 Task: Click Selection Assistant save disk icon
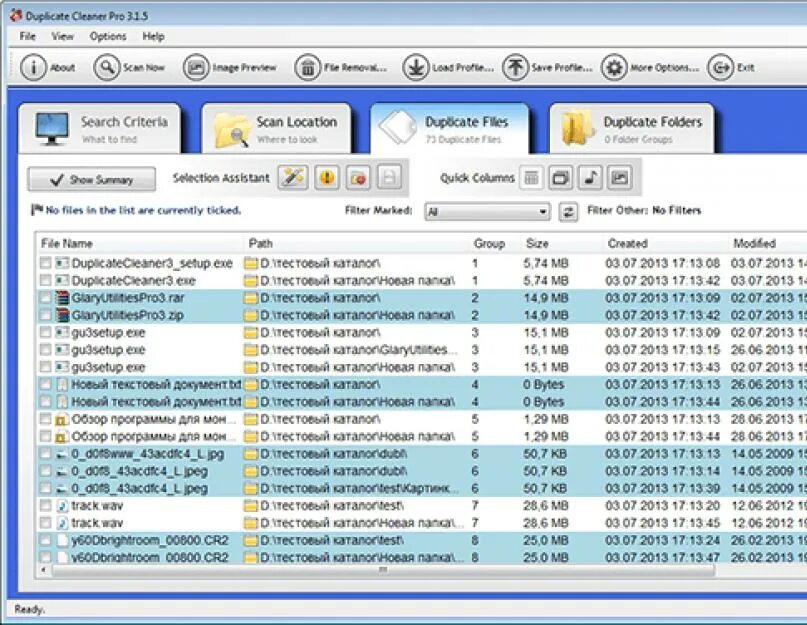pyautogui.click(x=390, y=178)
